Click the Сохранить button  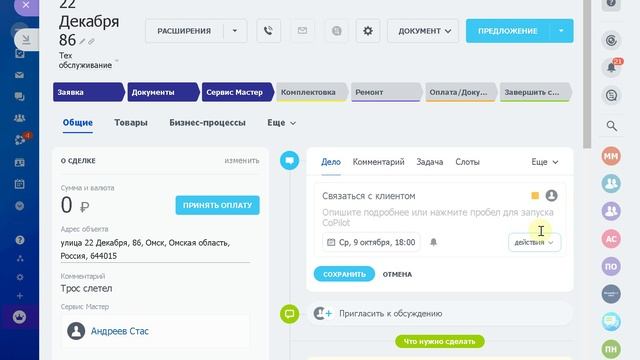(x=344, y=274)
